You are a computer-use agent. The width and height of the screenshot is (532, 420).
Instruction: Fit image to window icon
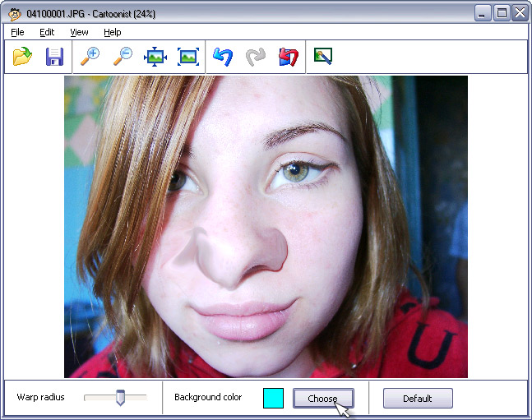pos(155,57)
